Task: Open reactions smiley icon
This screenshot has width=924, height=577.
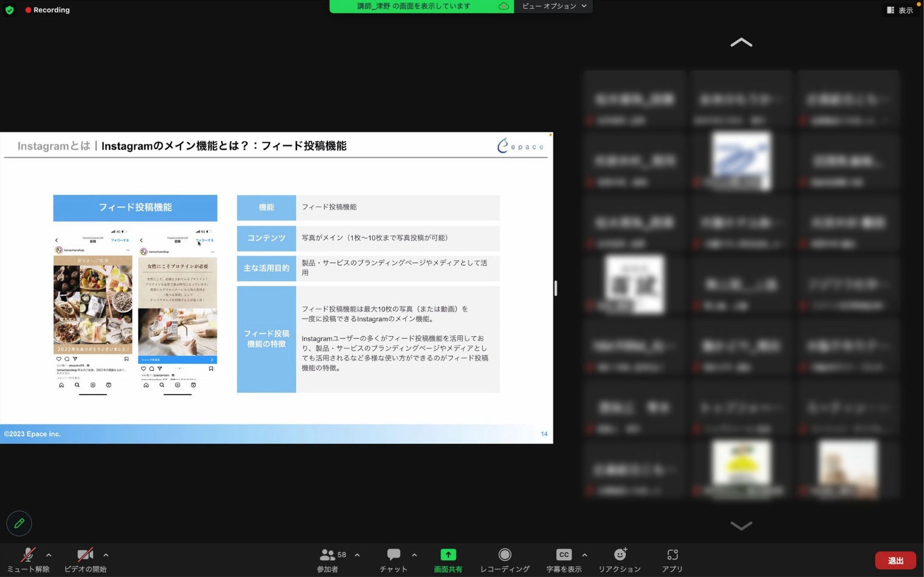Action: pos(620,555)
